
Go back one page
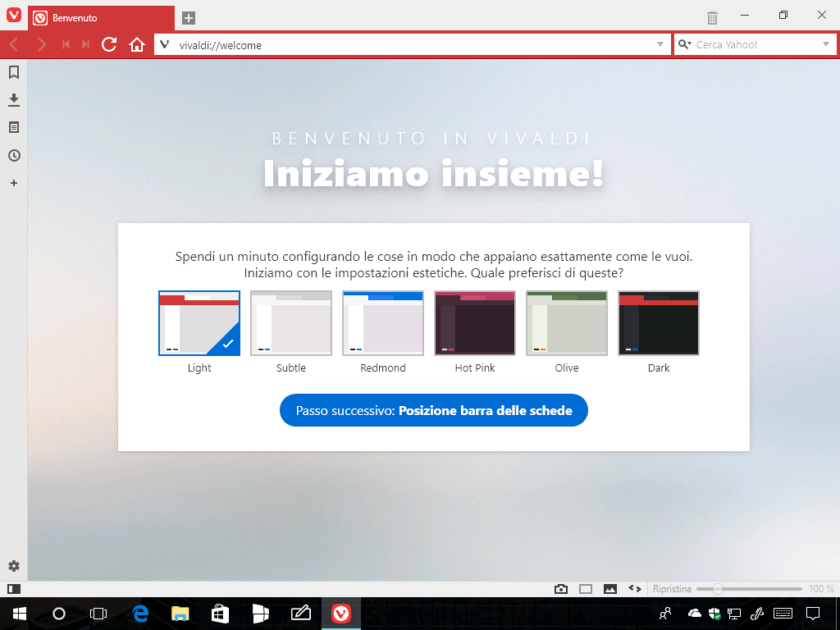pos(15,44)
